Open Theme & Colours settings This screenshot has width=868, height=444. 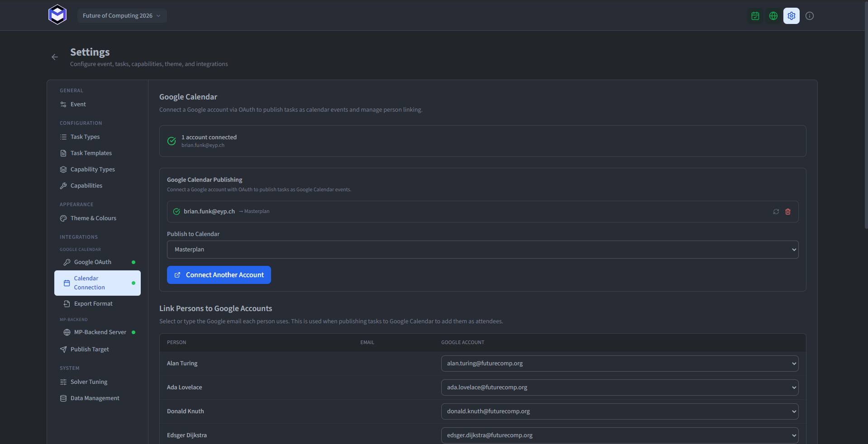coord(97,218)
